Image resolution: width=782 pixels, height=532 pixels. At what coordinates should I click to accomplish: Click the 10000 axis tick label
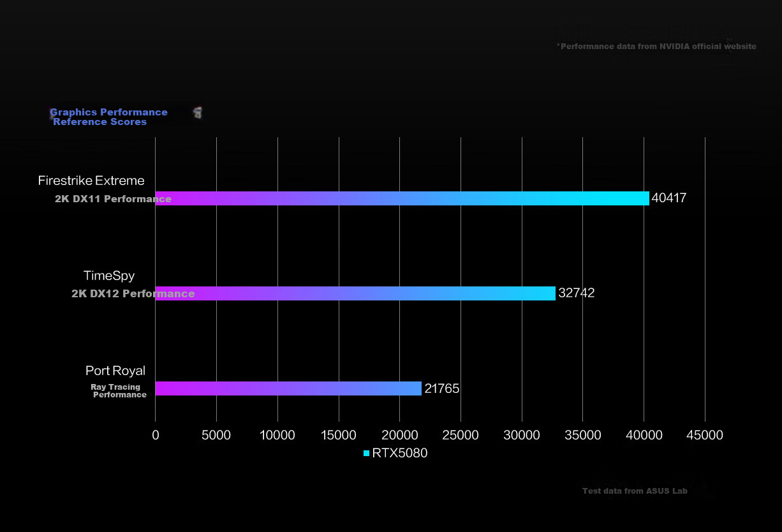point(277,435)
